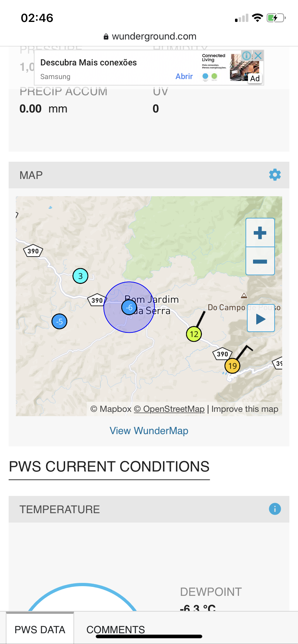The width and height of the screenshot is (298, 644).
Task: Switch to the COMMENTS tab
Action: tap(116, 630)
